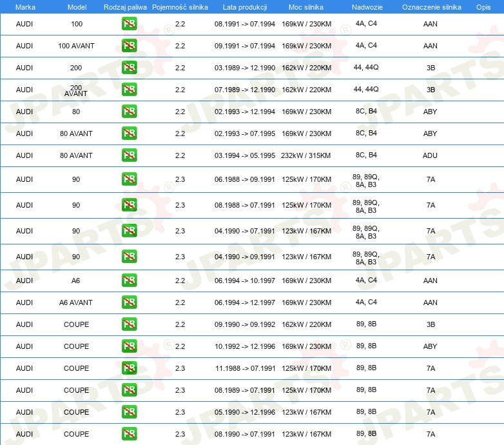Click the ADU engine code cell
Viewport: 504px width, 445px height.
tap(430, 155)
